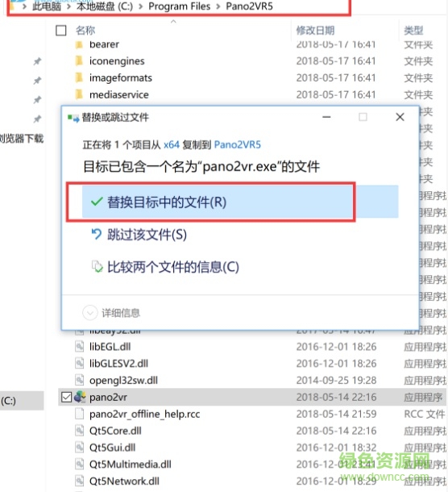Image resolution: width=448 pixels, height=492 pixels.
Task: Choose Replace the file in the destination (R)
Action: pyautogui.click(x=240, y=202)
